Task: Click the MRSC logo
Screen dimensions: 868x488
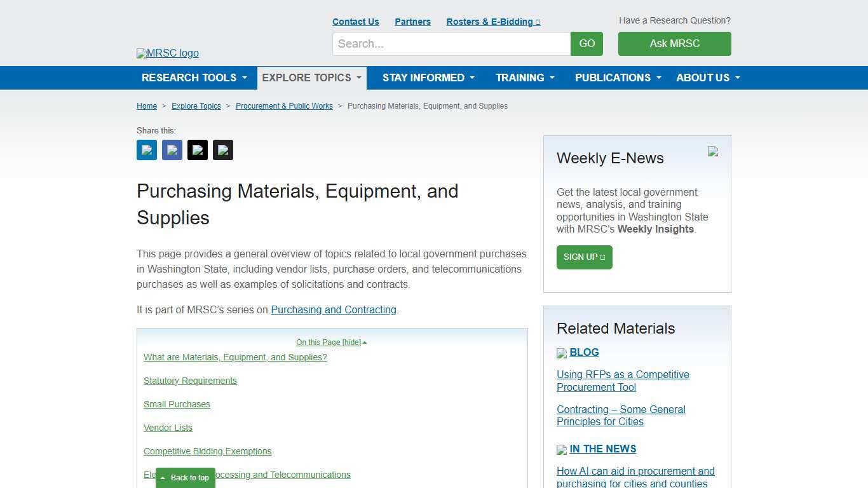Action: point(167,53)
